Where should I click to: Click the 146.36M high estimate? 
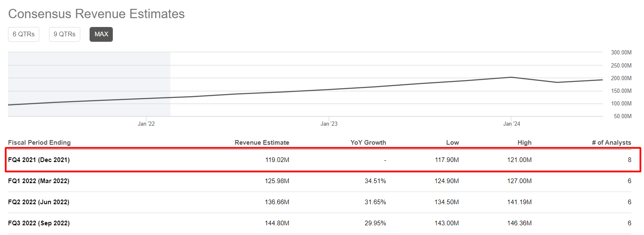pos(519,223)
